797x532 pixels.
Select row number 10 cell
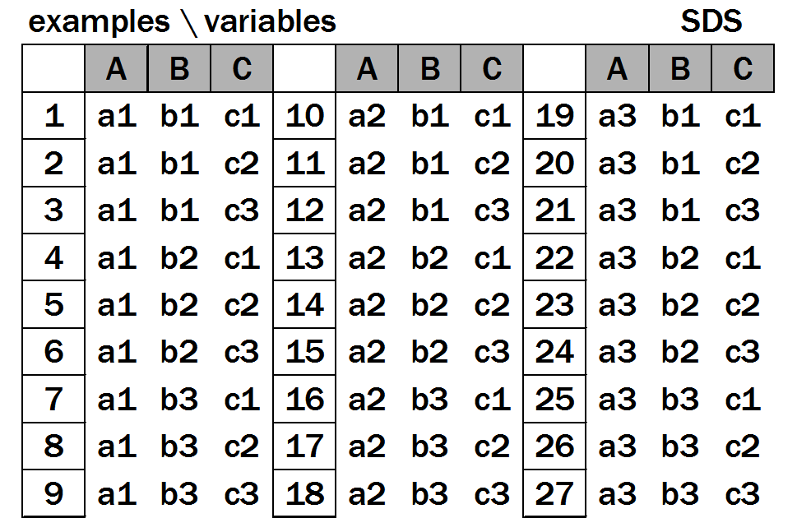click(x=304, y=116)
